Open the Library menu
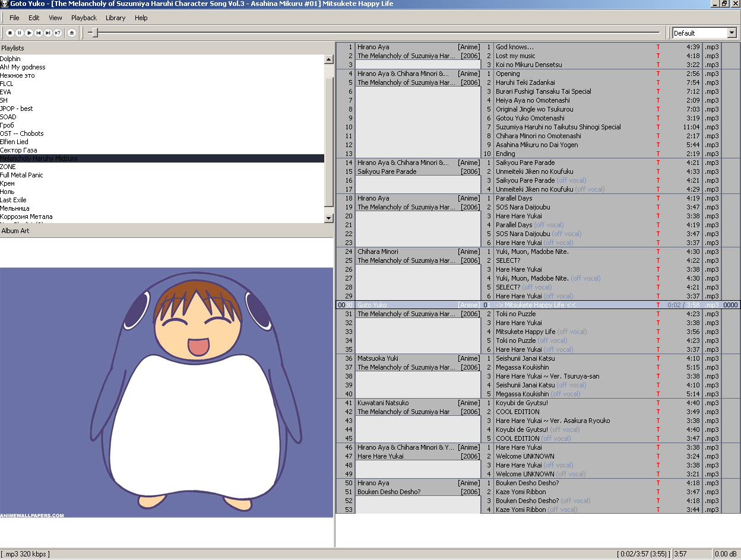The width and height of the screenshot is (741, 560). 116,18
